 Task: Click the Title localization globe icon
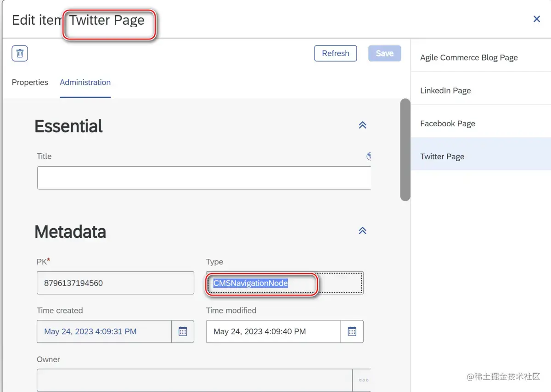tap(368, 157)
